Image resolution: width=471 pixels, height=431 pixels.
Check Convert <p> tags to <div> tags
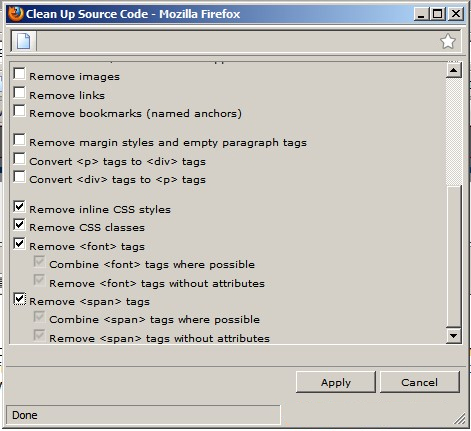(19, 159)
